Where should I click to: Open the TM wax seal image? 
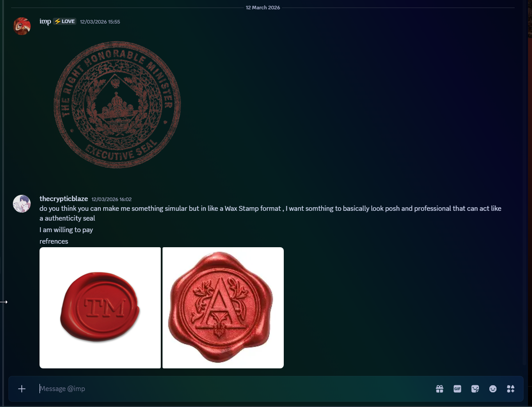[x=100, y=308]
